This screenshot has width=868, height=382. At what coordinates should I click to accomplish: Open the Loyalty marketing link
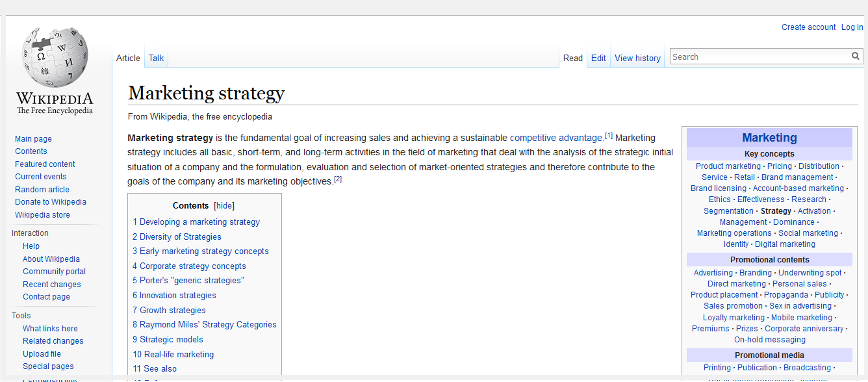pyautogui.click(x=734, y=318)
